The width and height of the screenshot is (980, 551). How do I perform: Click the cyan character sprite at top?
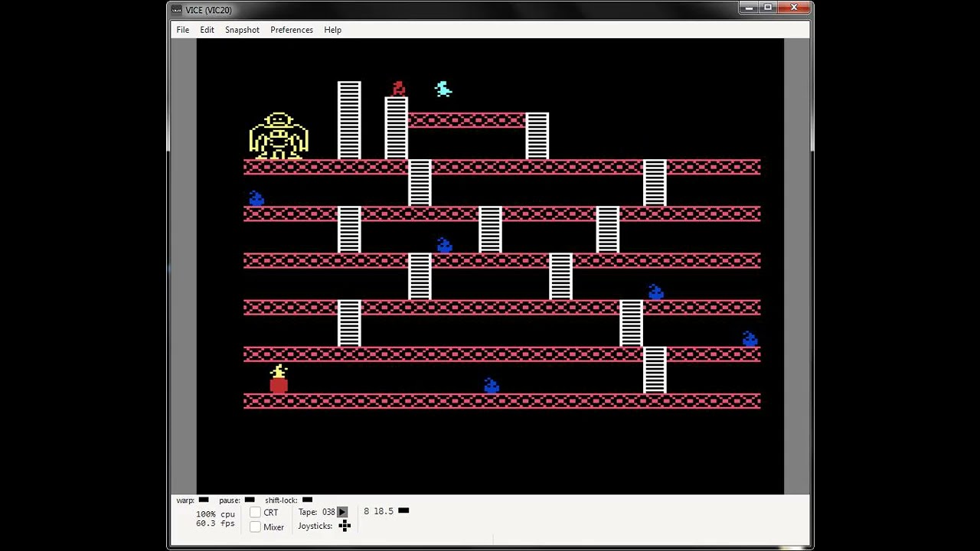point(443,90)
